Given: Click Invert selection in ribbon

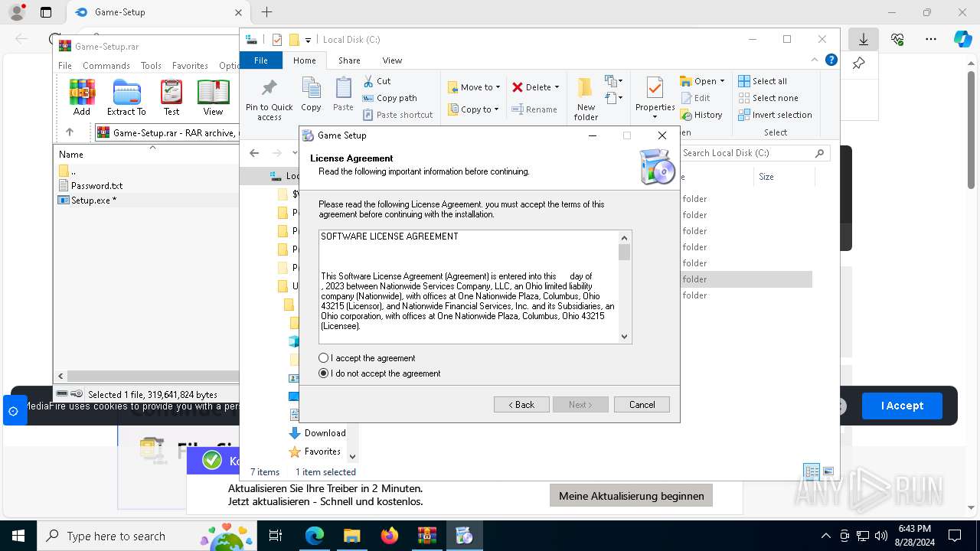Looking at the screenshot, I should [x=775, y=115].
